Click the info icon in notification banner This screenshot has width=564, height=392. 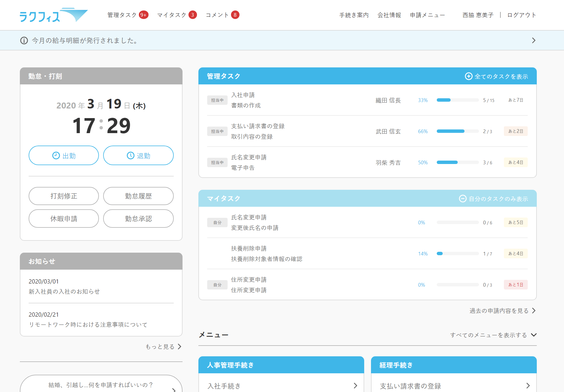click(24, 41)
